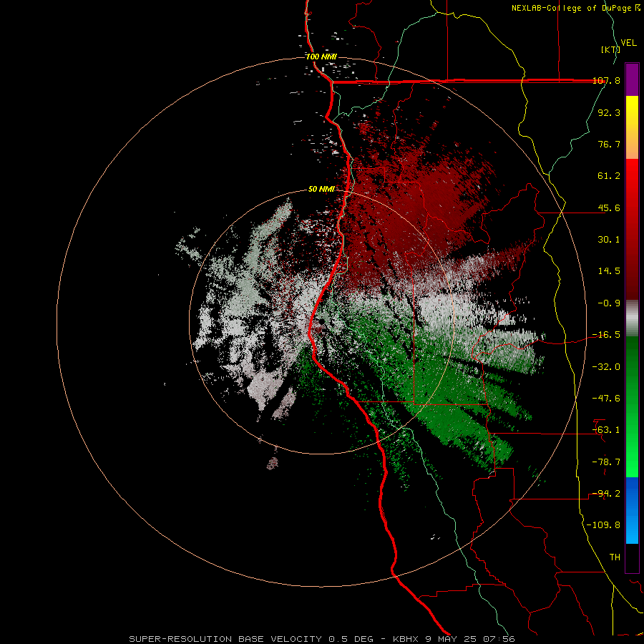Image resolution: width=644 pixels, height=644 pixels.
Task: Click the -16.5 scale value
Action: (x=606, y=335)
